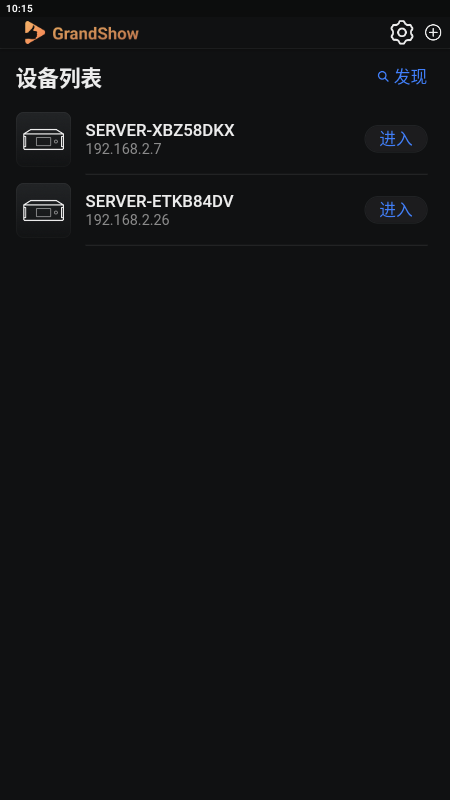Click the 发现 discover link text
Screen dimensions: 450x800
pos(410,77)
